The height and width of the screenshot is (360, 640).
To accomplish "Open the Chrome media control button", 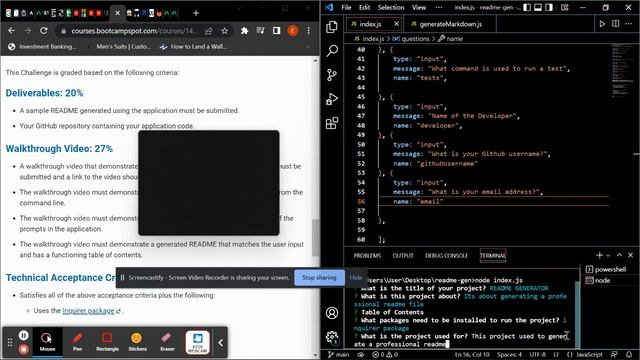I will pyautogui.click(x=260, y=31).
